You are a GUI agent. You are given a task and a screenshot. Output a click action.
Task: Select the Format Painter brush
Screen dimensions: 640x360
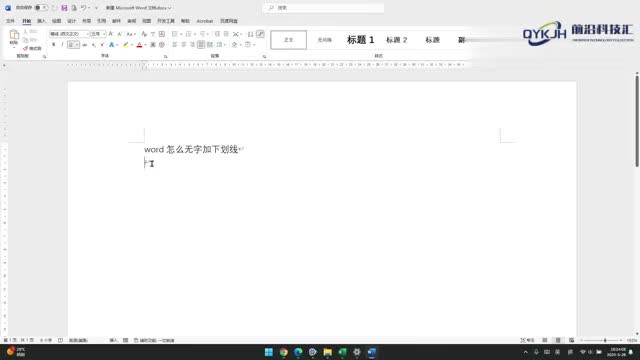point(32,49)
